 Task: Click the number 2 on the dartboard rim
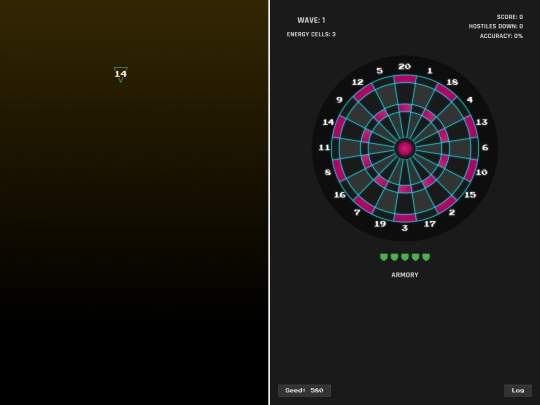point(452,212)
